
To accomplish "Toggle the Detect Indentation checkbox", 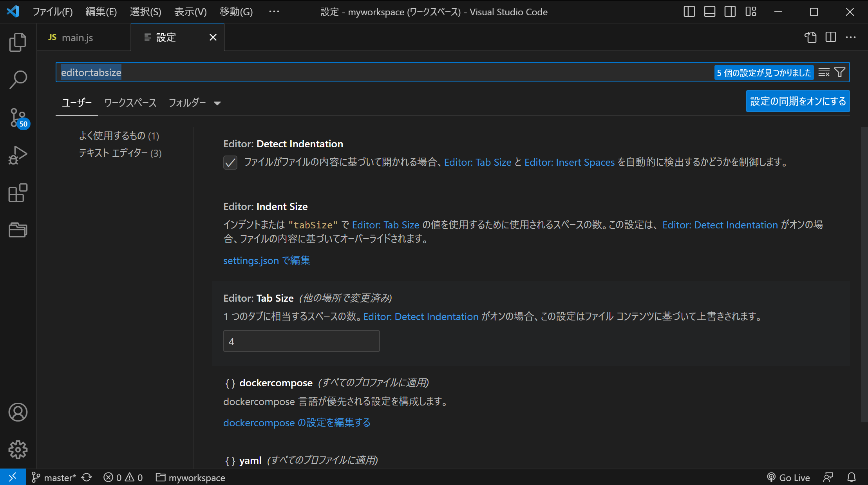I will (230, 162).
